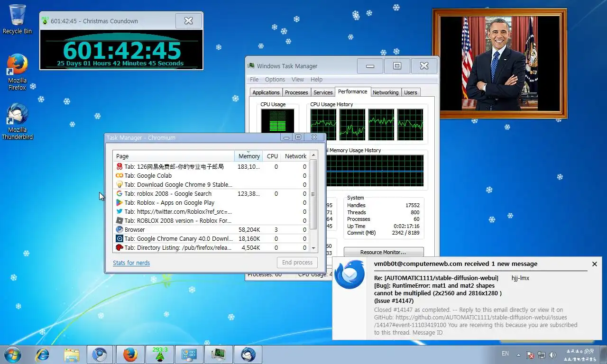This screenshot has height=364, width=607.
Task: Open the Options menu in Windows Task Manager
Action: [275, 80]
